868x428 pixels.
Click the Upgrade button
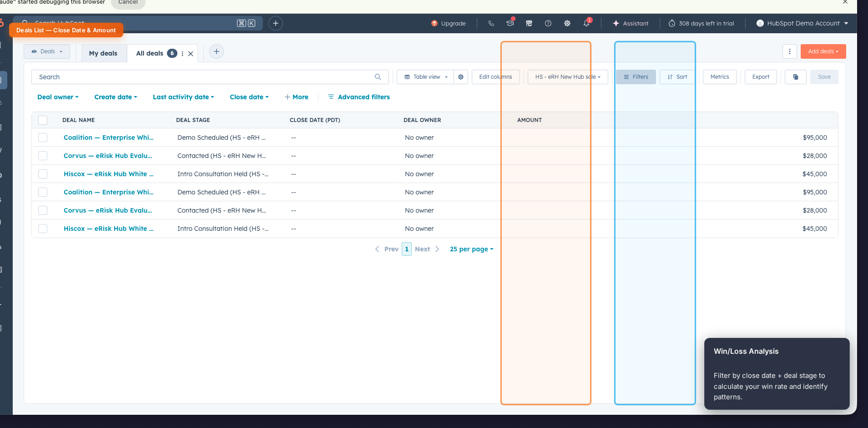coord(449,23)
